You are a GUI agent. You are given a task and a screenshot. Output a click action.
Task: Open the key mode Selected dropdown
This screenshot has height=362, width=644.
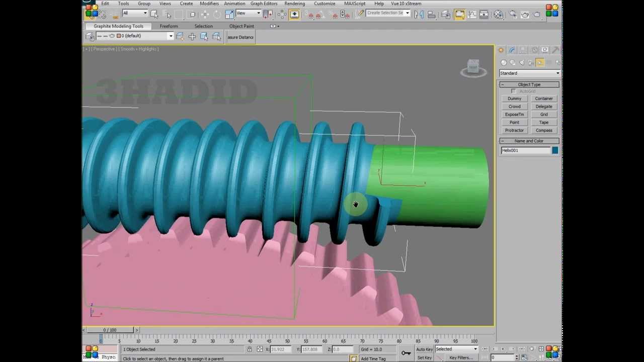pos(456,349)
